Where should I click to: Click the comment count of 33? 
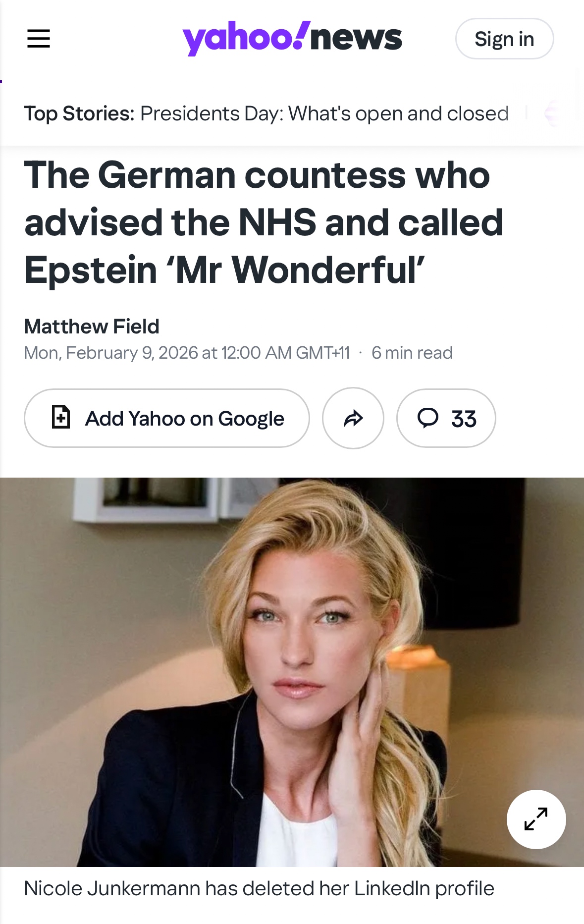tap(464, 419)
